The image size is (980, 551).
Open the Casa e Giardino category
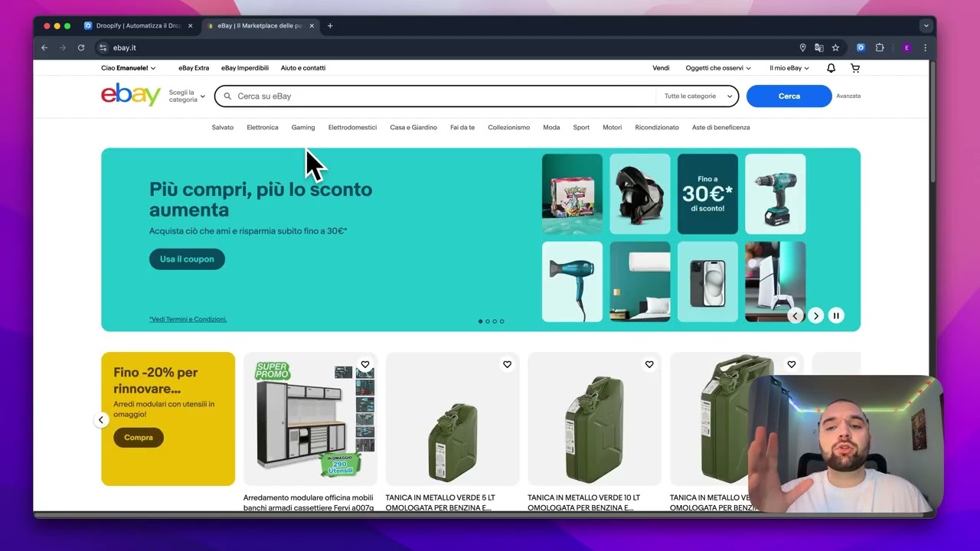pyautogui.click(x=413, y=128)
